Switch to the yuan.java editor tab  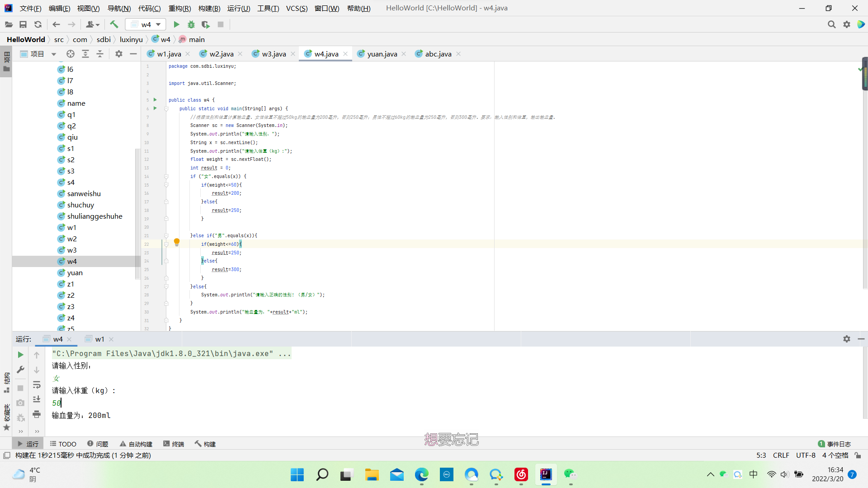click(x=382, y=54)
